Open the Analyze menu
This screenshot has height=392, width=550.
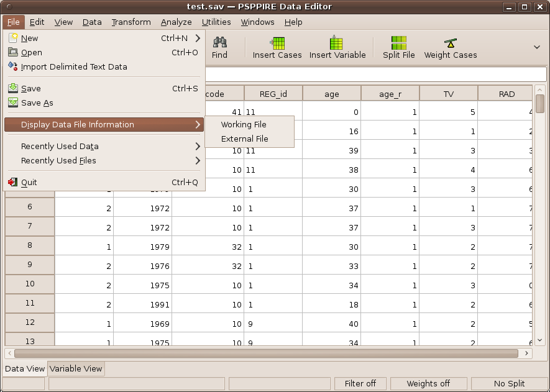click(176, 22)
